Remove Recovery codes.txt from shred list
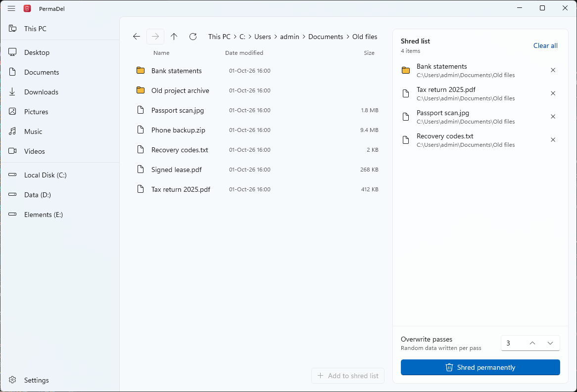 [553, 140]
